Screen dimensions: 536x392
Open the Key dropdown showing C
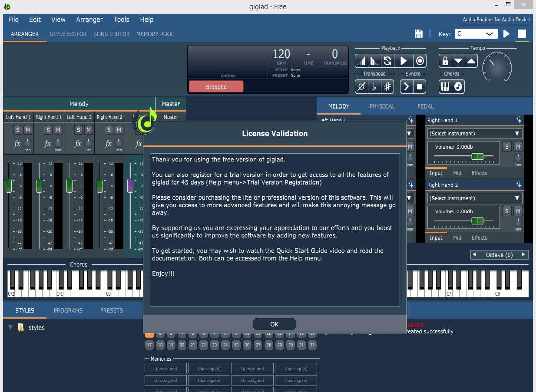point(476,34)
